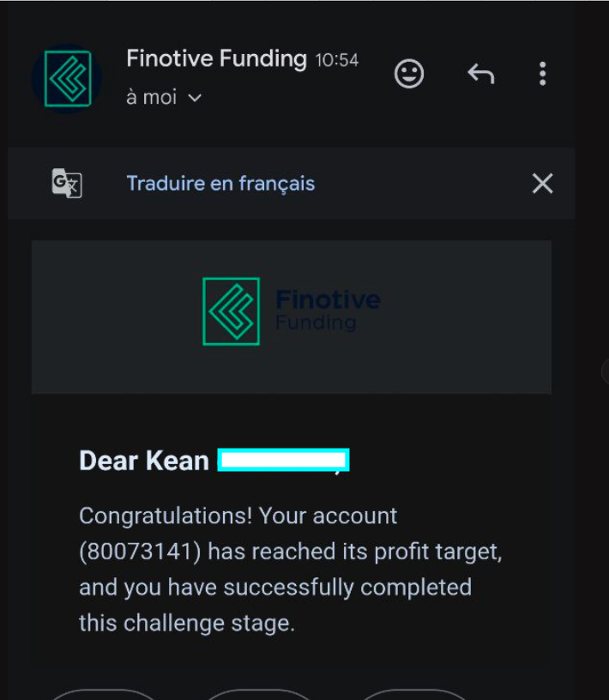Add an emoji reaction to the email
The height and width of the screenshot is (700, 609).
409,74
